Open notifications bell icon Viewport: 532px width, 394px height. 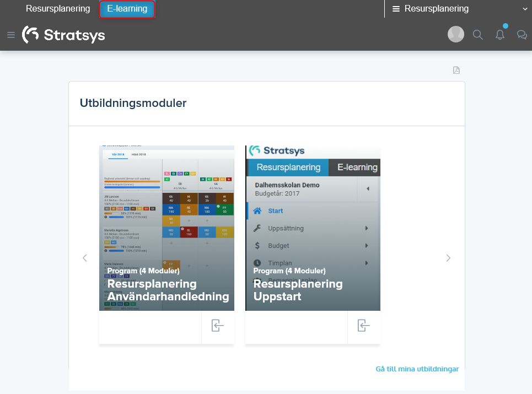coord(500,35)
